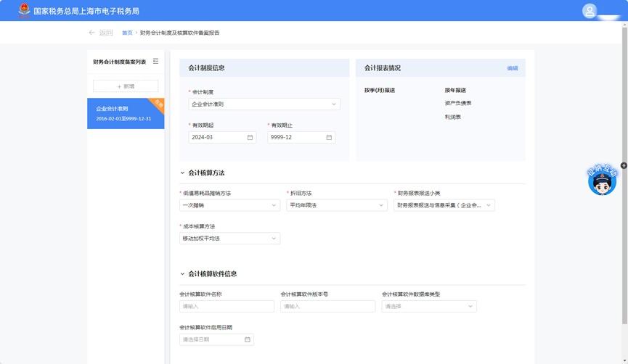The width and height of the screenshot is (628, 364).
Task: Select the 企业会计准则 filing entry
Action: tap(126, 114)
